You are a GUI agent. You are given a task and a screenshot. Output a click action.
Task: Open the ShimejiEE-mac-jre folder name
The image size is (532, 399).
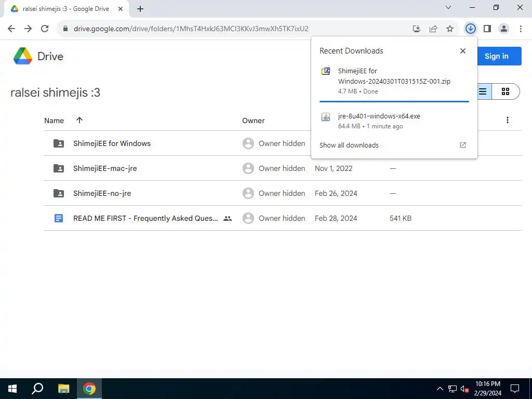[105, 168]
